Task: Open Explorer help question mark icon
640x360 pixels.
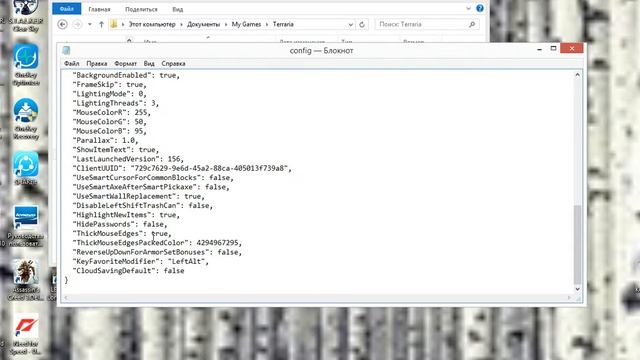Action: point(480,8)
